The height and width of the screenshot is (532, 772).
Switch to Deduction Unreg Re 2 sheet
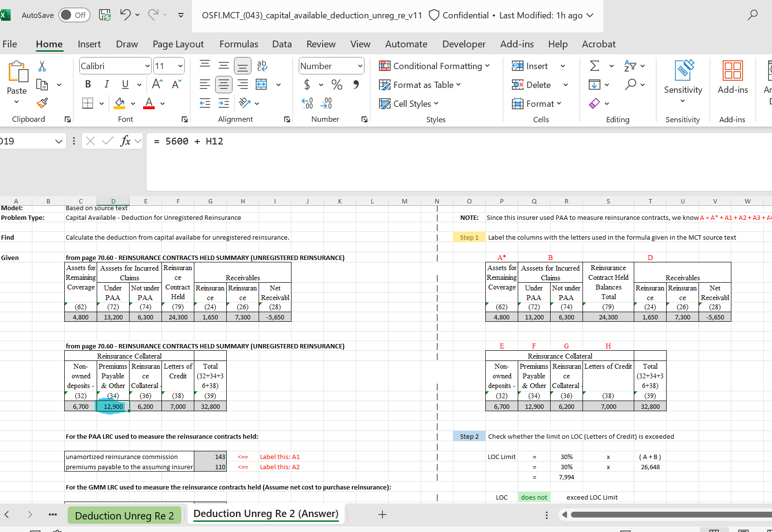pos(124,516)
